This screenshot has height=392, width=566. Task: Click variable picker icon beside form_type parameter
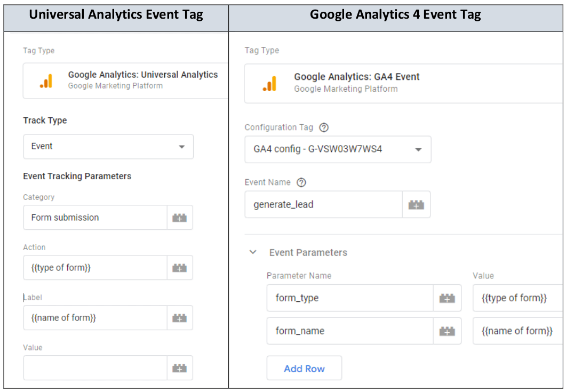coord(447,298)
